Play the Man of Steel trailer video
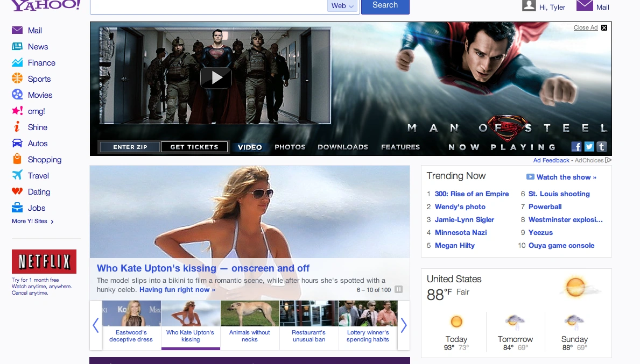 (x=216, y=78)
